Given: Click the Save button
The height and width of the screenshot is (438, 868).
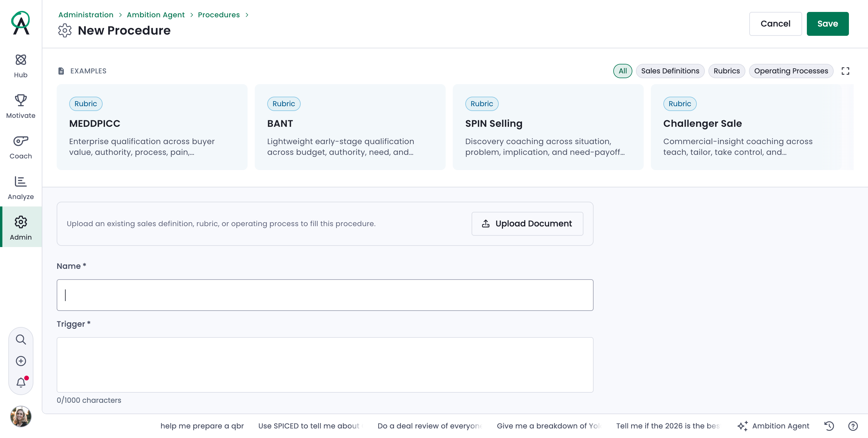Looking at the screenshot, I should click(x=827, y=24).
